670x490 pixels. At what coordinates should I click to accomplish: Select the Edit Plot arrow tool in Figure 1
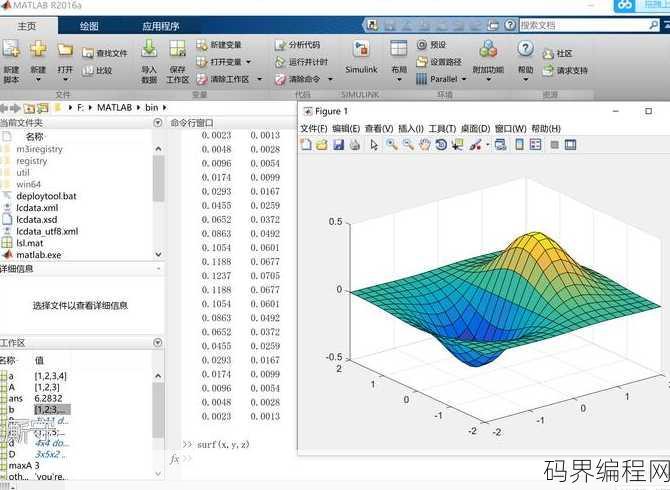(374, 145)
